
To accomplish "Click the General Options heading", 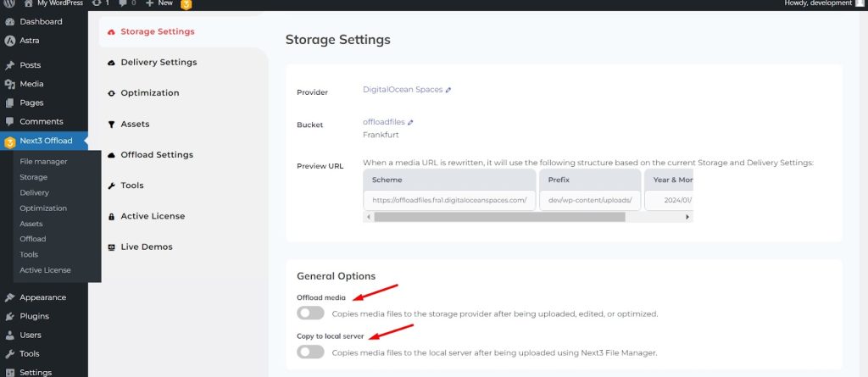I will point(336,275).
